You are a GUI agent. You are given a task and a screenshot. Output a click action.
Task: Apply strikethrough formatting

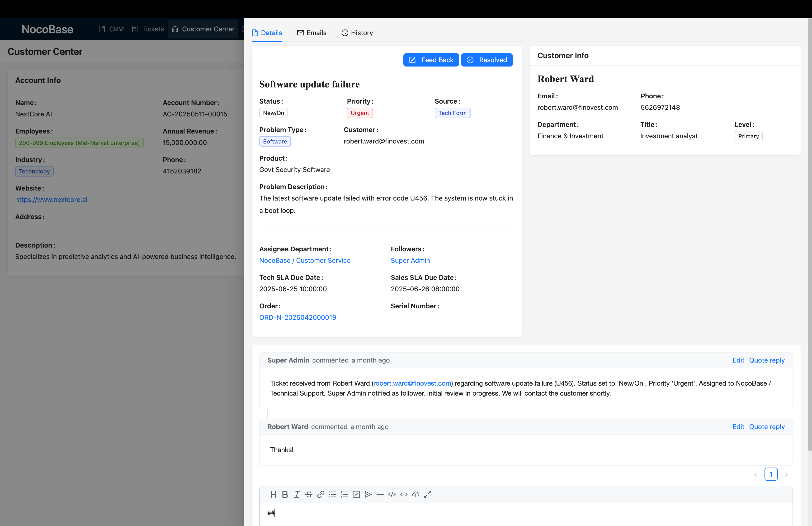(308, 494)
